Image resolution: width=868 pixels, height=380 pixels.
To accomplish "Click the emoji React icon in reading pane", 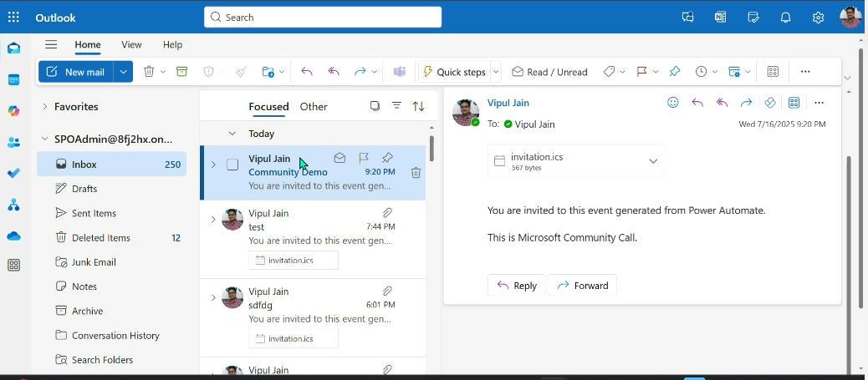I will click(x=673, y=103).
